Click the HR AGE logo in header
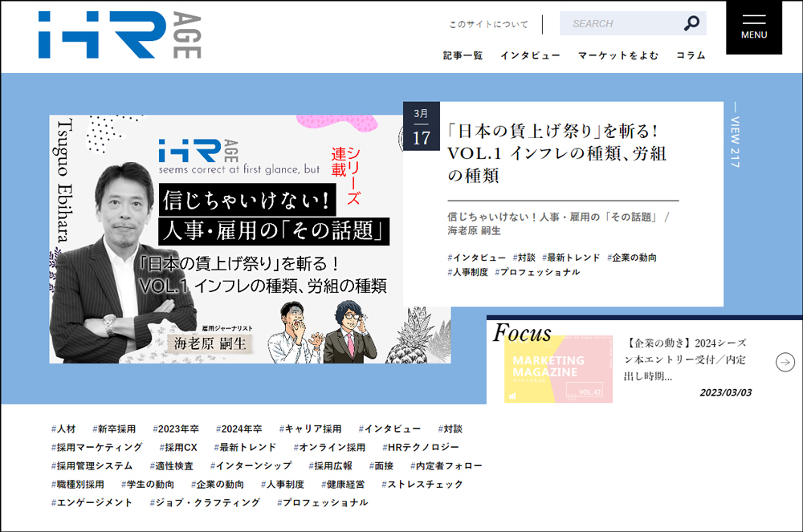 tap(120, 35)
